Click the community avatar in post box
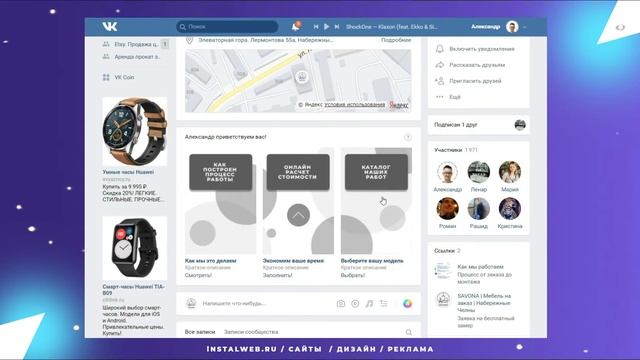 191,303
